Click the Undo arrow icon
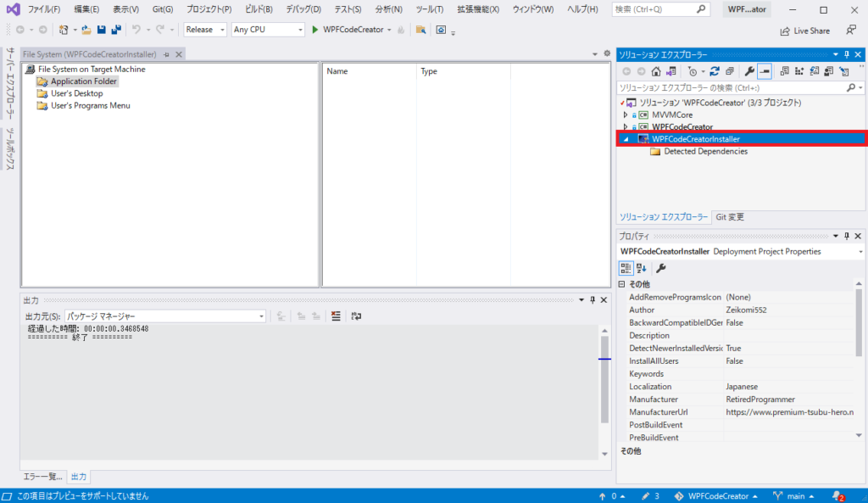 pos(136,30)
